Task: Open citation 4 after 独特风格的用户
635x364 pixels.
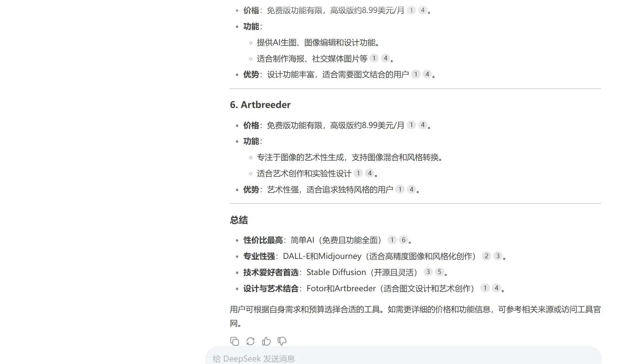Action: (411, 189)
